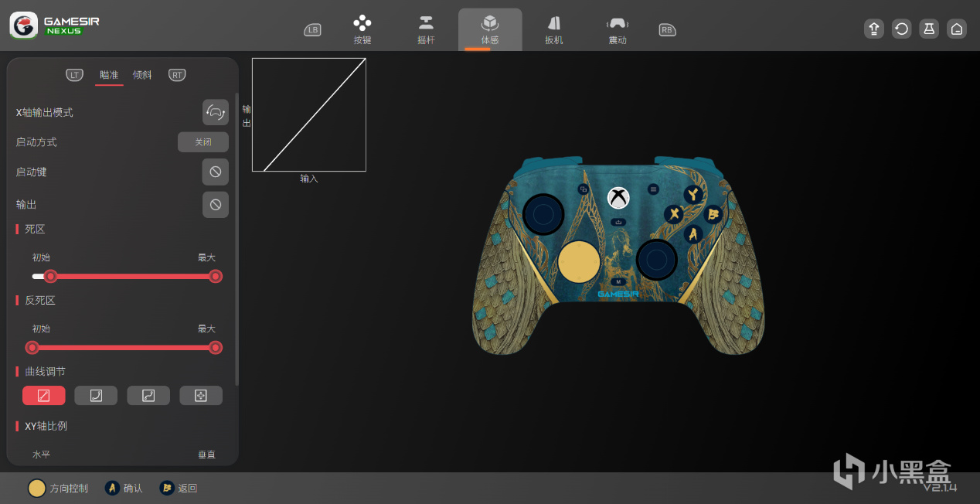Toggle the 启动方式 关闭 button
Image resolution: width=980 pixels, height=504 pixels.
tap(203, 142)
